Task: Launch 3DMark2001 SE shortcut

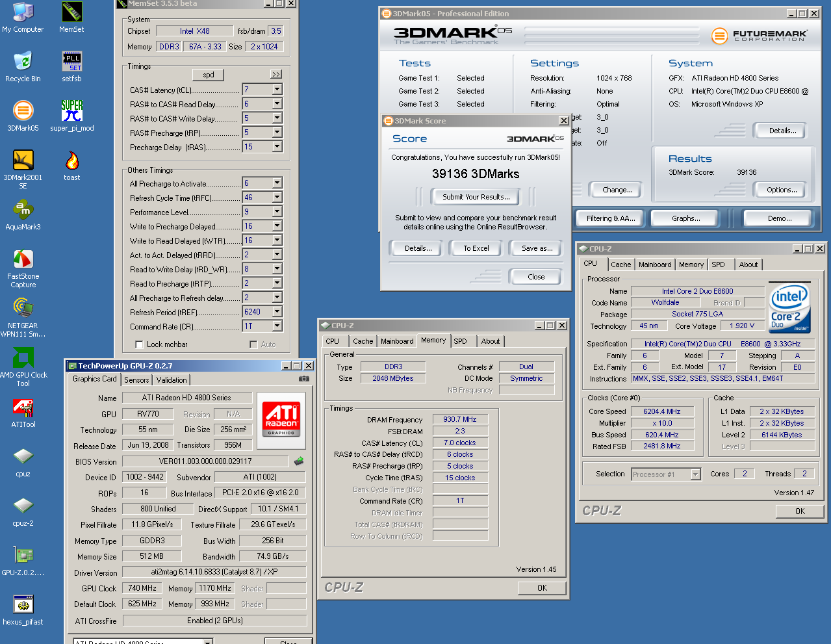Action: click(23, 169)
